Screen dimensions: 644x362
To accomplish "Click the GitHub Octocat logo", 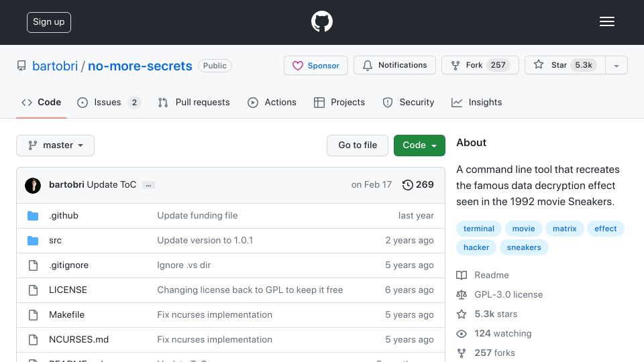I will pyautogui.click(x=321, y=21).
